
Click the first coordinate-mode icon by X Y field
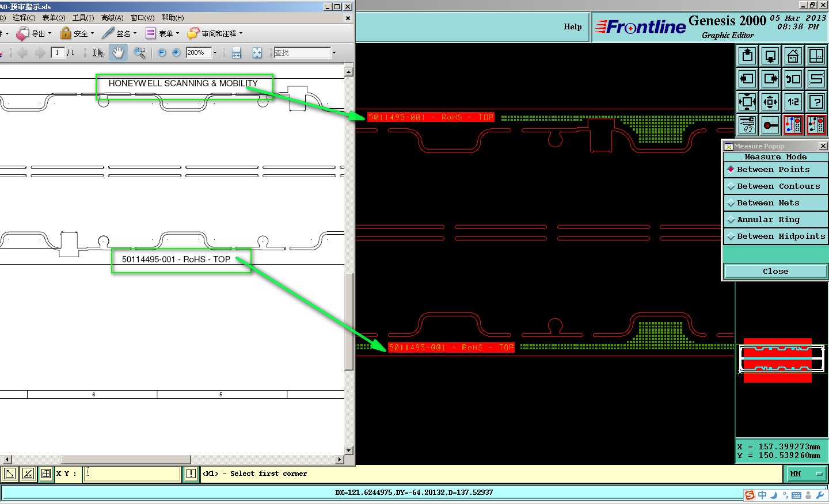10,474
